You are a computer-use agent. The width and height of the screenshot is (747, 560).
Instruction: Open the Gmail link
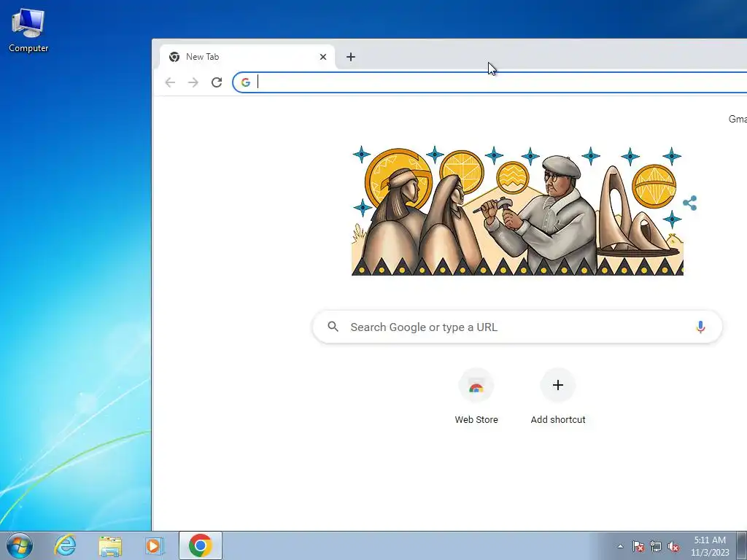(x=738, y=119)
